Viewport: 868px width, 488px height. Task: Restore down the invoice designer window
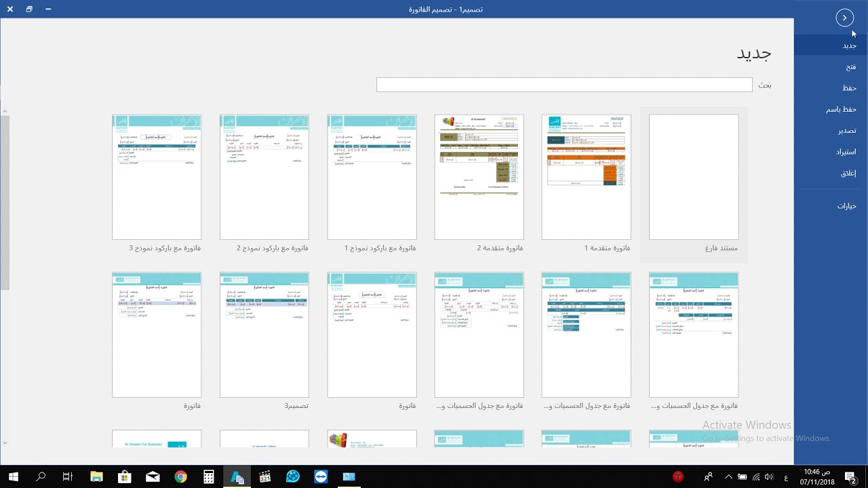[29, 9]
